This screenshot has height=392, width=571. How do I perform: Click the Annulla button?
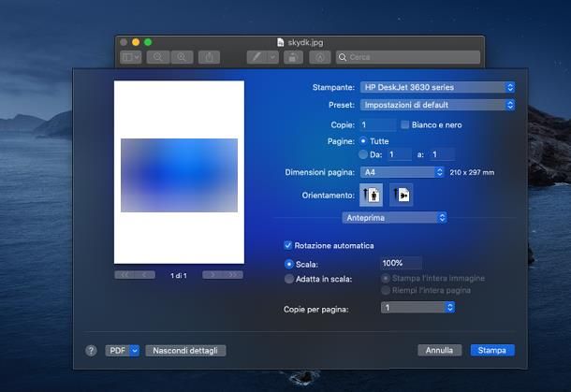tap(440, 350)
